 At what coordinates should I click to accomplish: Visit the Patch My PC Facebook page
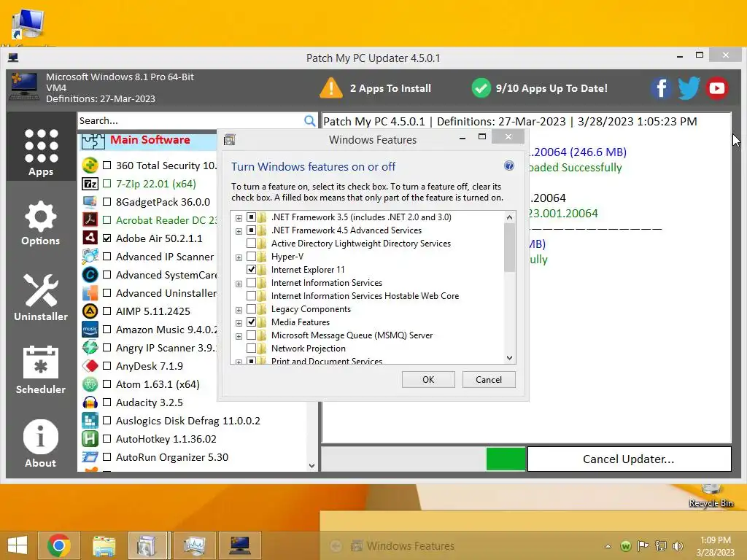click(661, 88)
